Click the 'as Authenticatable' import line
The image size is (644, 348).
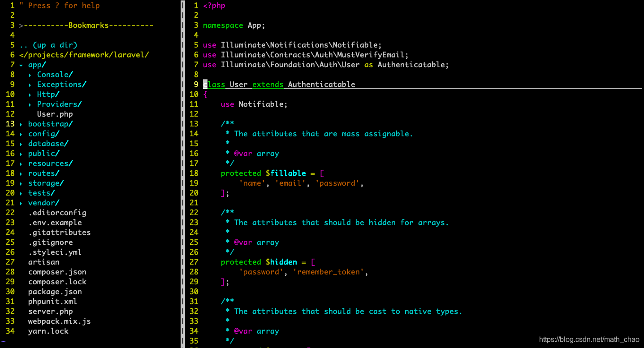(326, 65)
